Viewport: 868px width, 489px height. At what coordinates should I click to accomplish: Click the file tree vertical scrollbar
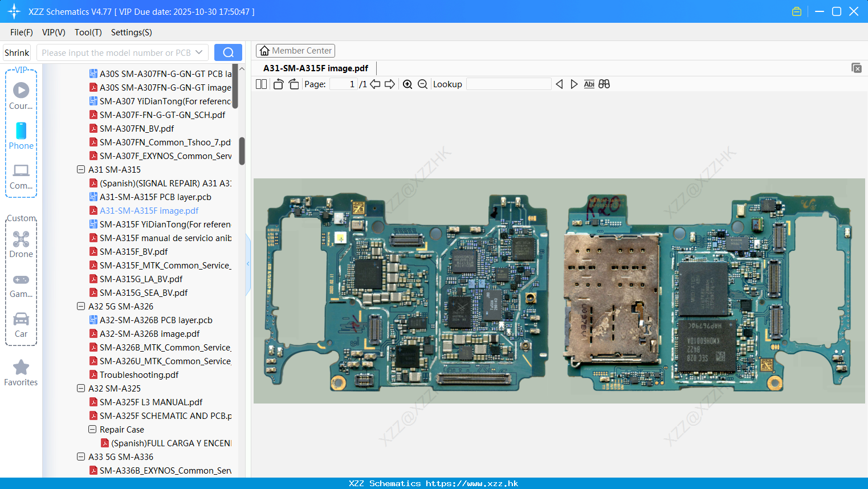pos(242,151)
